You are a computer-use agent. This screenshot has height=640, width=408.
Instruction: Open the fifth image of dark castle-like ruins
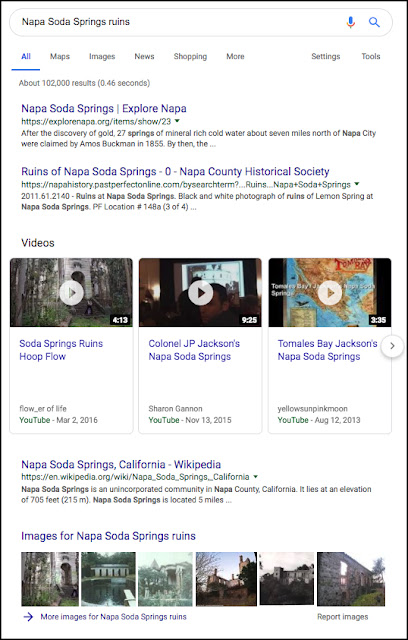pyautogui.click(x=287, y=579)
